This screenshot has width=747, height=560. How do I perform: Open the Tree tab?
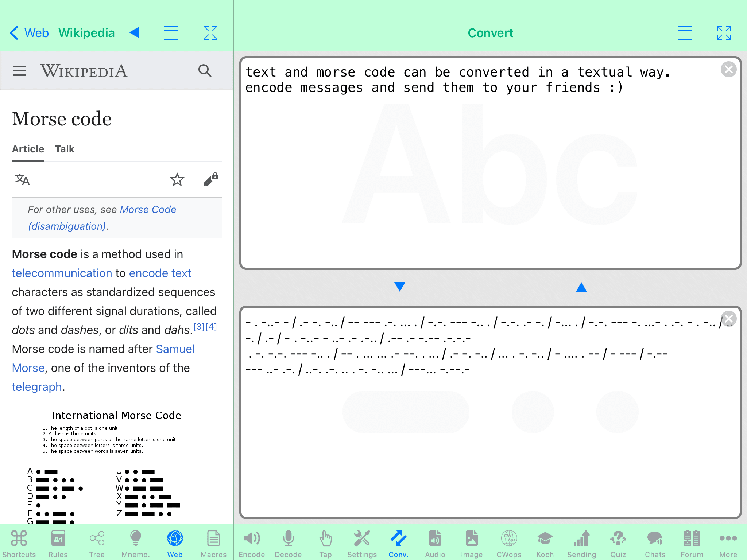coord(97,544)
